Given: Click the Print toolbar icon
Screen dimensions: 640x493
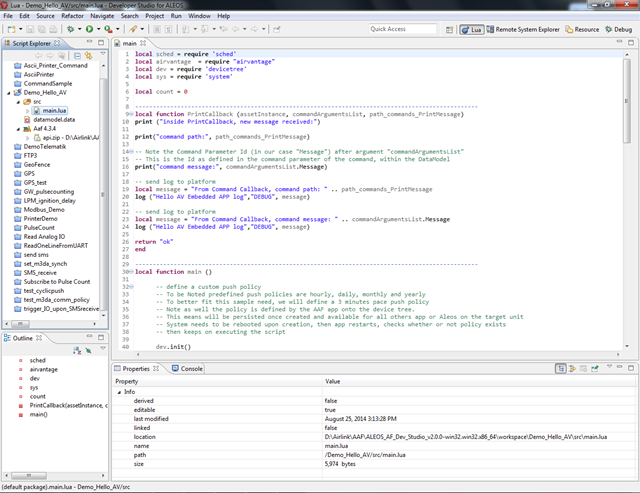Looking at the screenshot, I should (x=53, y=29).
